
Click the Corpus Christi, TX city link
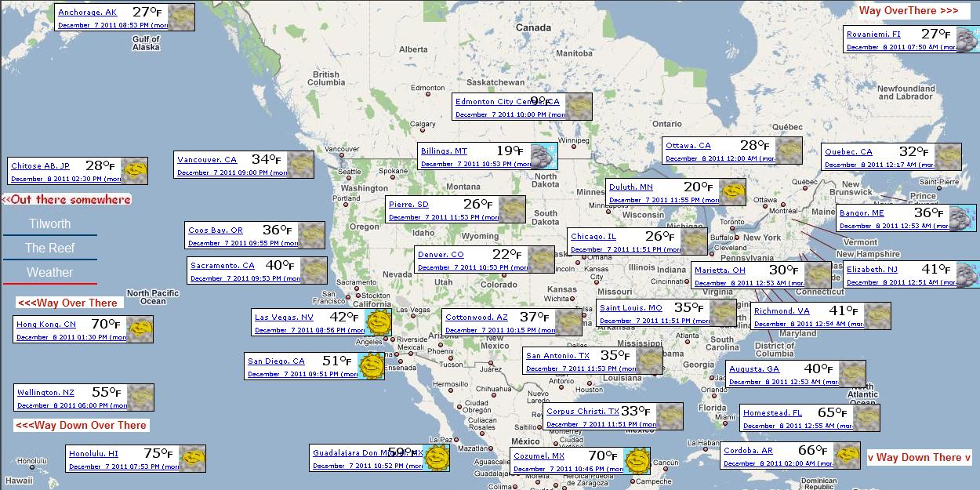(583, 412)
